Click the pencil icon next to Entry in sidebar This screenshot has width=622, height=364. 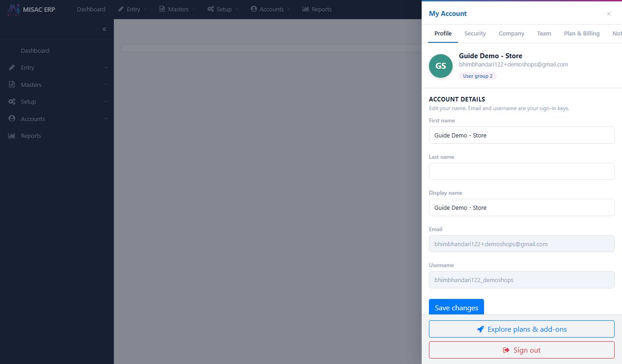pos(12,67)
